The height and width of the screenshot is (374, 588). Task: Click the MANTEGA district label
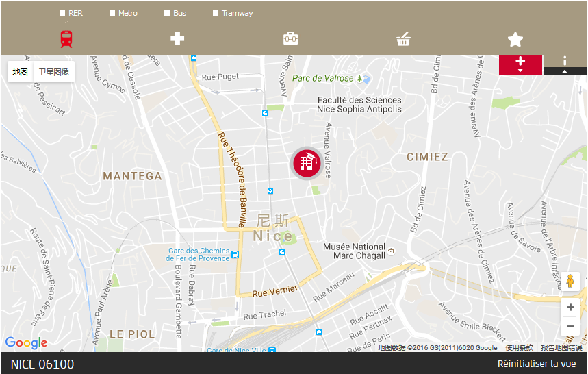132,176
